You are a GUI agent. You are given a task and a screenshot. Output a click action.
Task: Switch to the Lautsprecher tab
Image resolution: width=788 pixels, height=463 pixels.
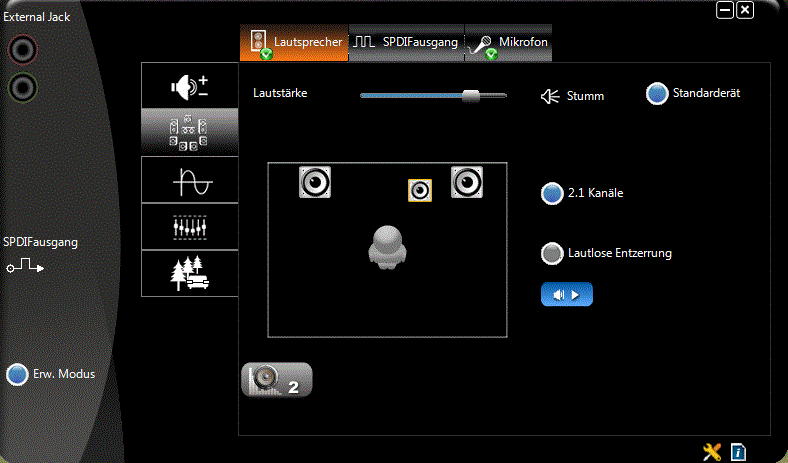(294, 43)
